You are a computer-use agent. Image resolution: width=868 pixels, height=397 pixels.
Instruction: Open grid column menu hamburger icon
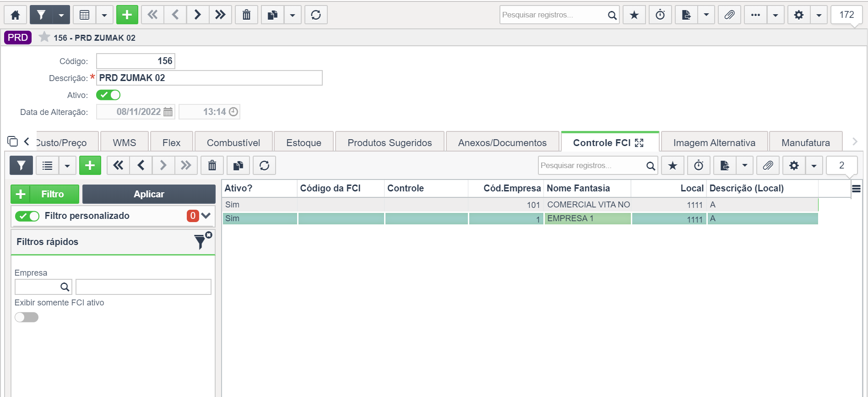(x=856, y=189)
